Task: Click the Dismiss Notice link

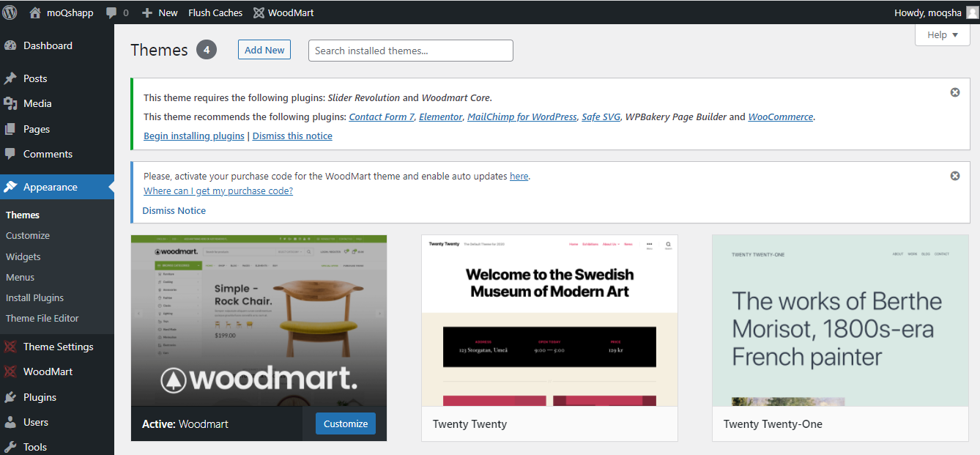Action: click(174, 210)
